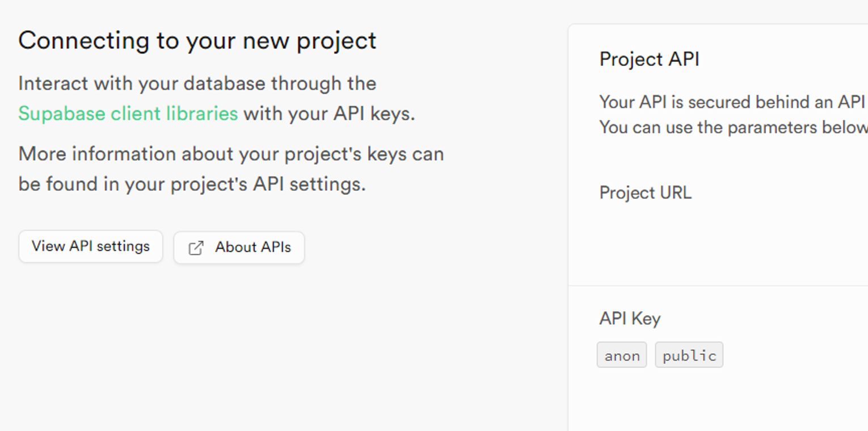
Task: Click the blank space below the anon tag
Action: [622, 397]
